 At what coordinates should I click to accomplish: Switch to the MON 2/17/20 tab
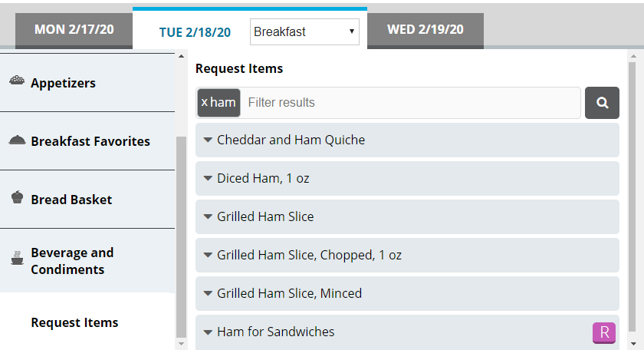point(74,30)
